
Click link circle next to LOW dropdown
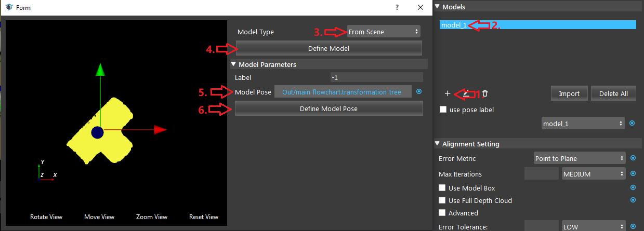tap(632, 227)
